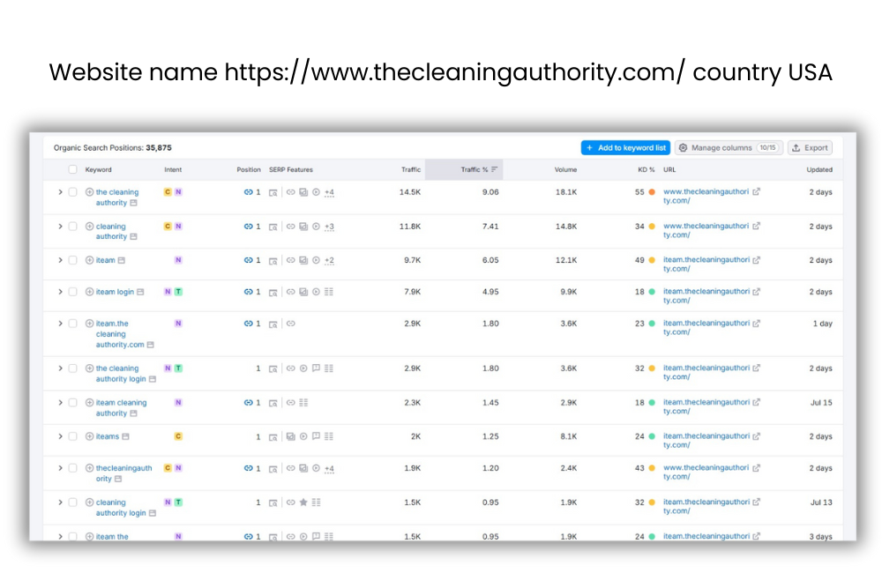The height and width of the screenshot is (588, 882).
Task: Select all rows with header checkbox
Action: pyautogui.click(x=73, y=169)
